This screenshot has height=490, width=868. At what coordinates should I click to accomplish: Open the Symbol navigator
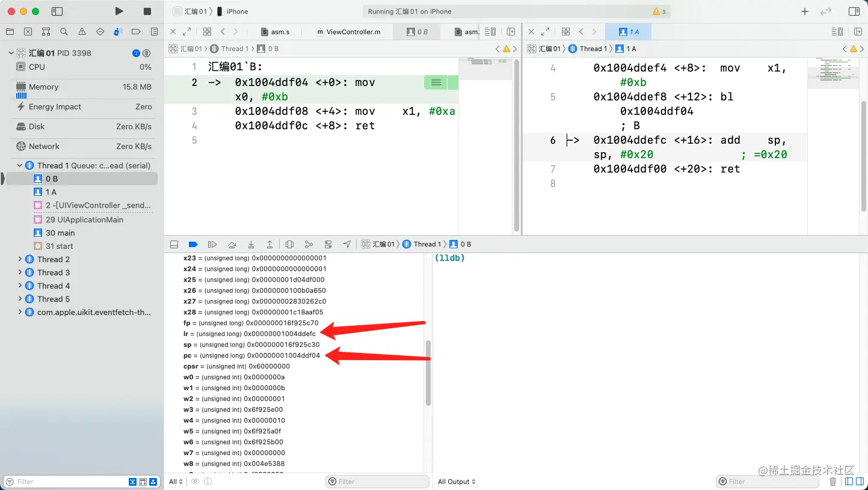(46, 32)
